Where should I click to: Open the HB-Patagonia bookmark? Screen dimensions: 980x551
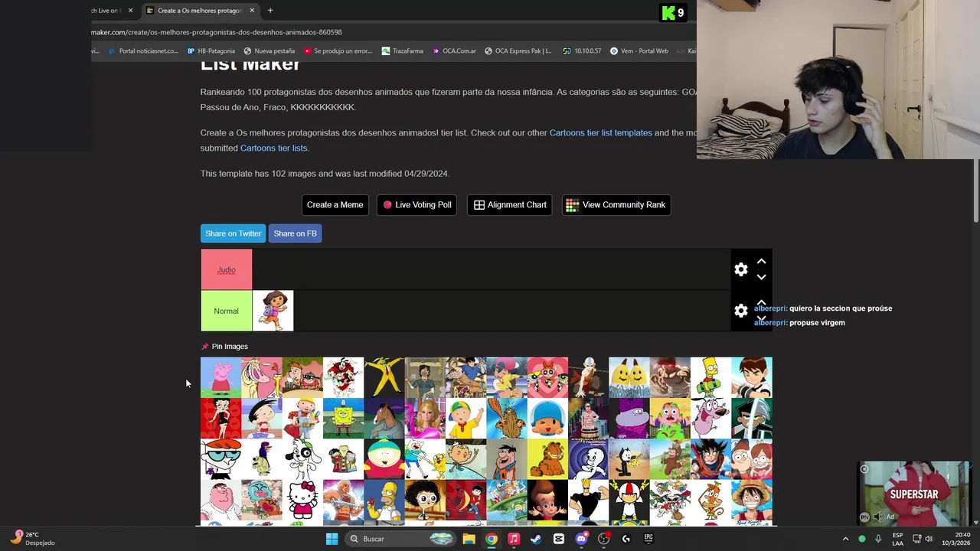pyautogui.click(x=211, y=51)
